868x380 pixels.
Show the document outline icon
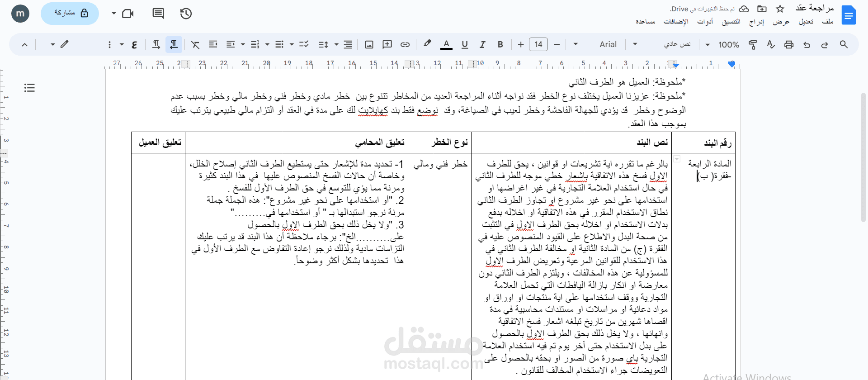[29, 88]
